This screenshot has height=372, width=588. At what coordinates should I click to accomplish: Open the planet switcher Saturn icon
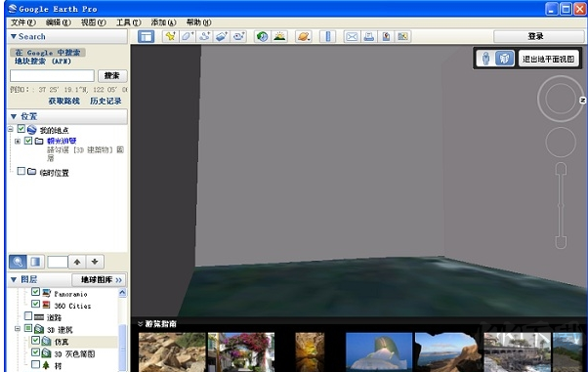click(304, 36)
